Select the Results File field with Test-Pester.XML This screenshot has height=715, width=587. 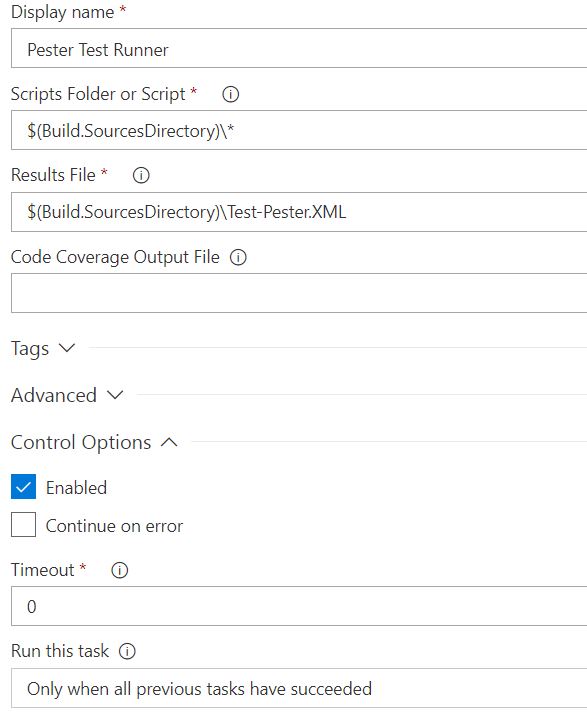299,212
